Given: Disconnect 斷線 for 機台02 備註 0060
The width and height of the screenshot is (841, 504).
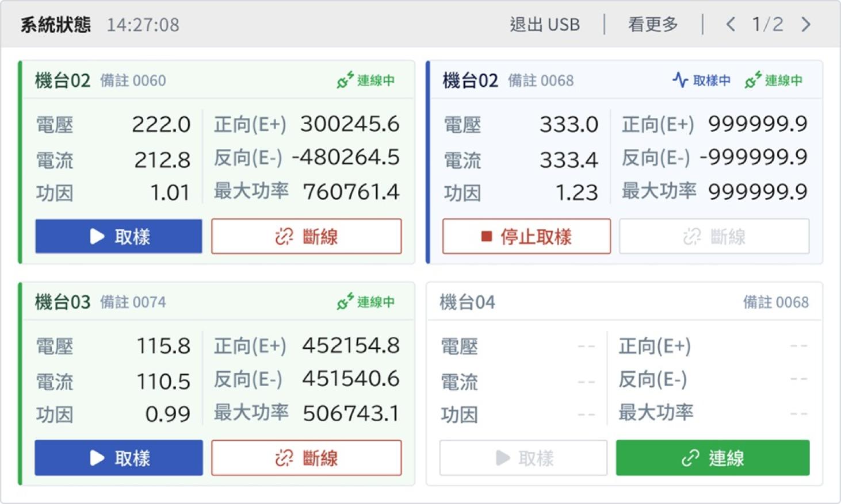Looking at the screenshot, I should pos(306,236).
